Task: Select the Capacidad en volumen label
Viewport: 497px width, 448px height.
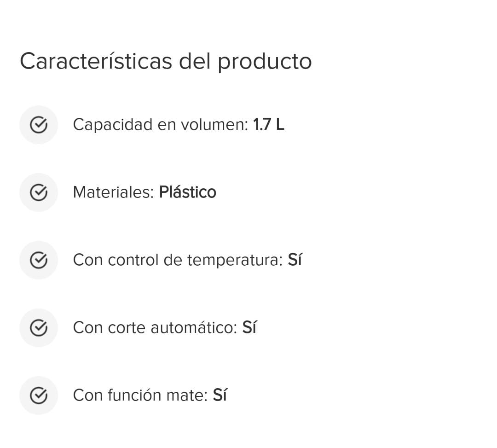Action: pyautogui.click(x=161, y=125)
